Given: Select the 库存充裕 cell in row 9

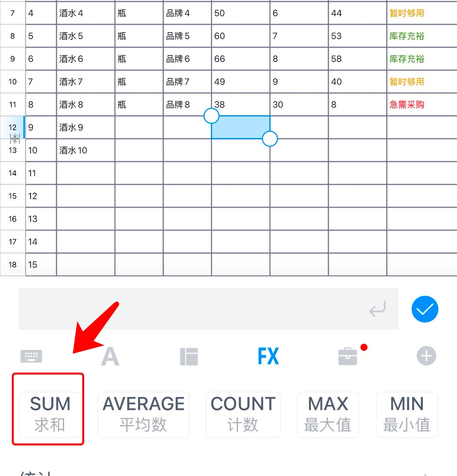Looking at the screenshot, I should coord(422,59).
